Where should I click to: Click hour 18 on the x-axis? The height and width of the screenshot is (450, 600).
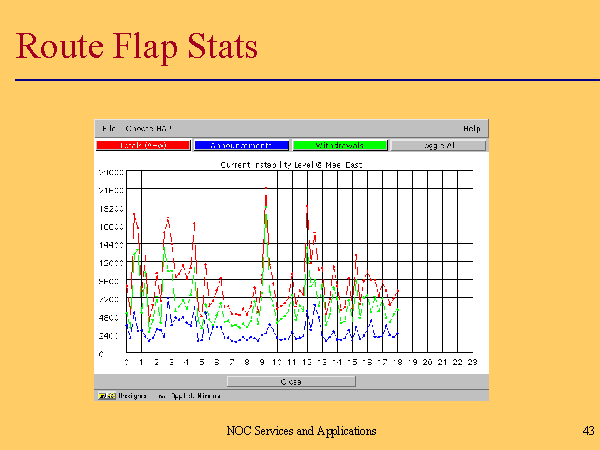(x=397, y=362)
